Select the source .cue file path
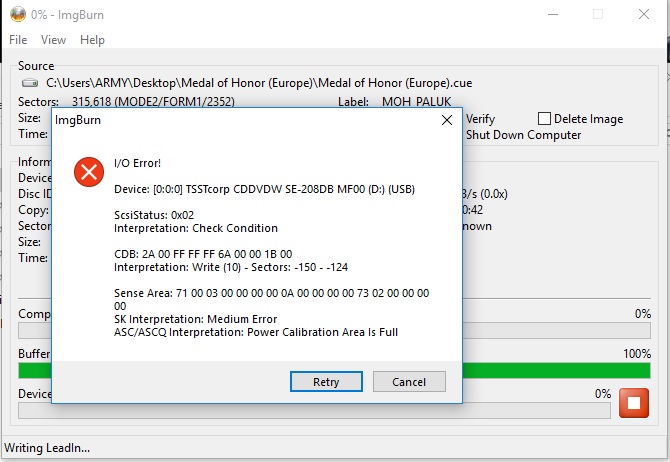 (x=259, y=83)
